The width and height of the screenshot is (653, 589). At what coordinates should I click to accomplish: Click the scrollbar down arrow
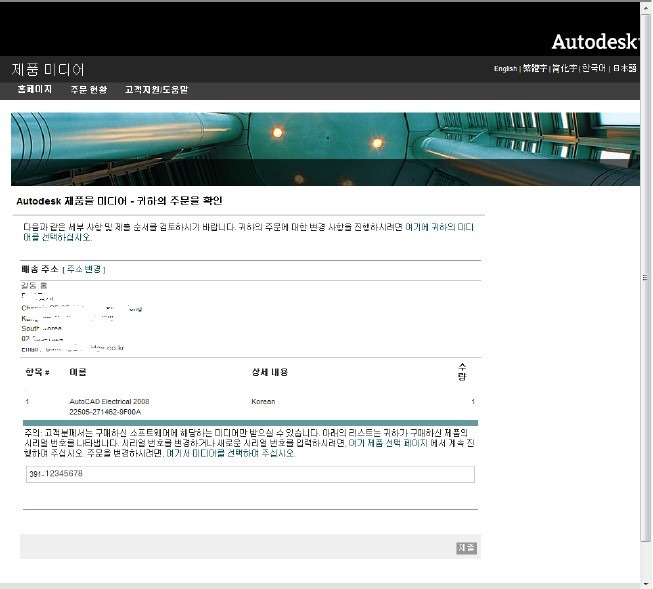point(646,584)
